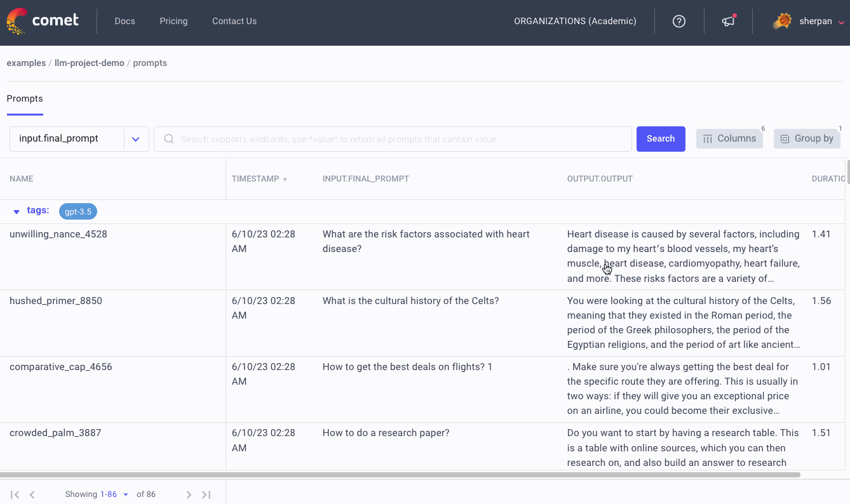This screenshot has height=504, width=850.
Task: Open the sherpan account menu arrow
Action: (841, 22)
